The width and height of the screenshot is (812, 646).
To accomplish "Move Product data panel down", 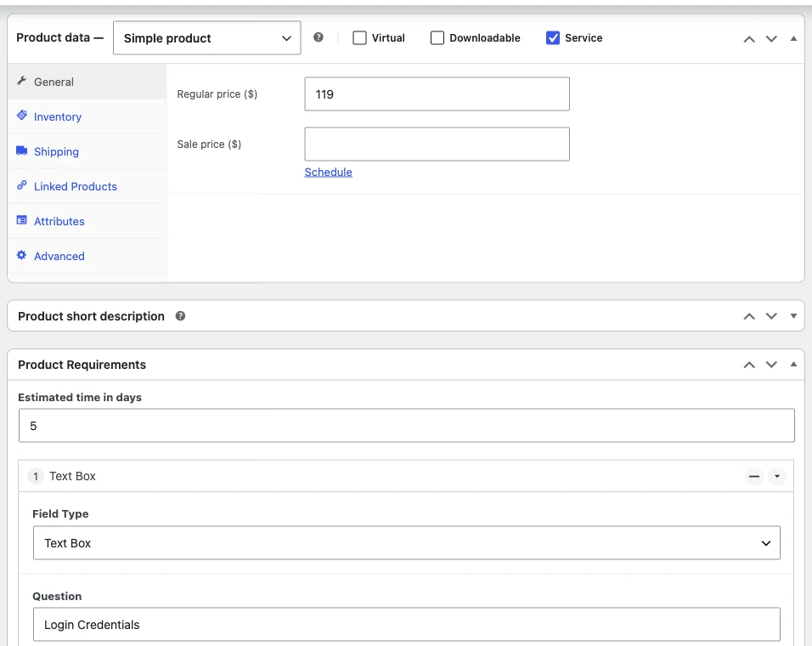I will click(x=771, y=39).
